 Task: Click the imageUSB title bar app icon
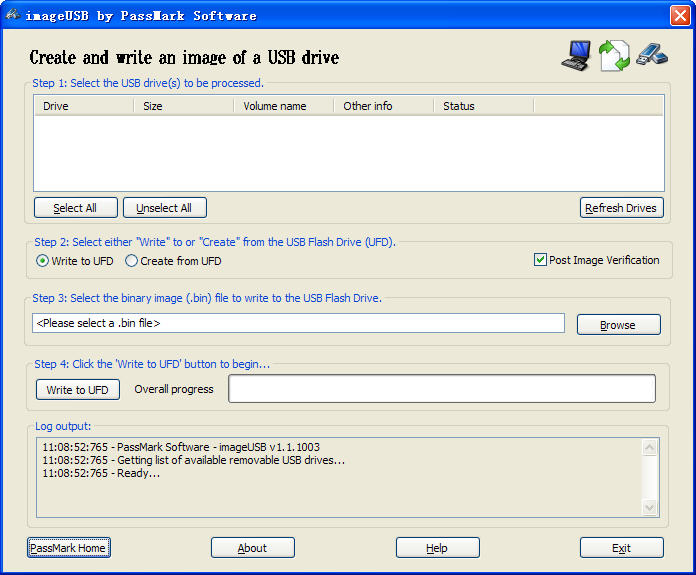pyautogui.click(x=13, y=15)
